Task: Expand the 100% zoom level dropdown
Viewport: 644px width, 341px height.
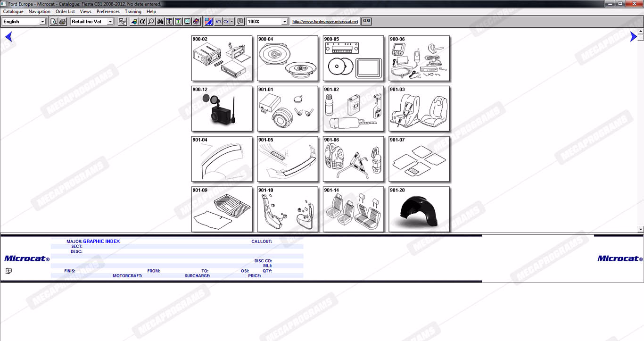Action: [x=284, y=22]
